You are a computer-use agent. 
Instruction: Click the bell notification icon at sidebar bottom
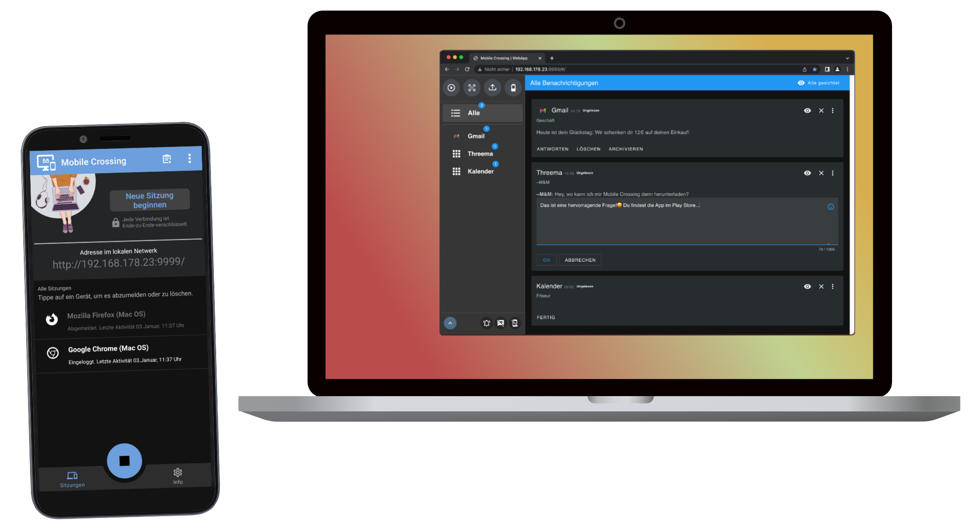tap(486, 323)
